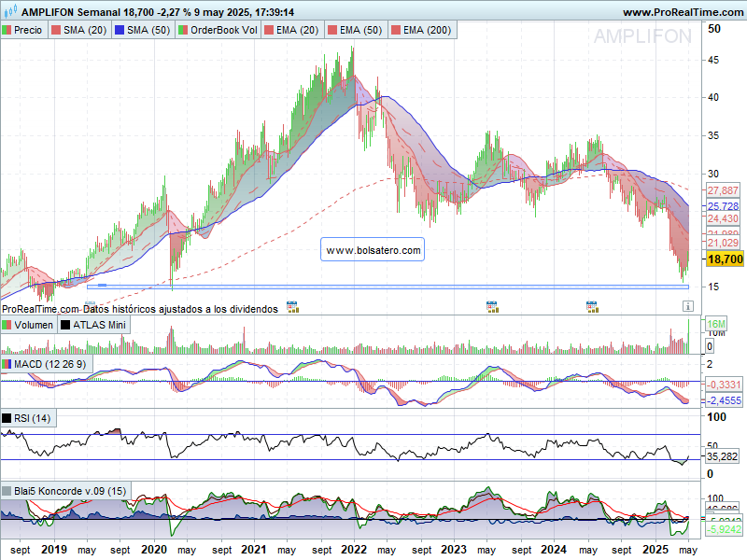Click the 2022 label on time axis
The width and height of the screenshot is (747, 560).
tap(354, 551)
